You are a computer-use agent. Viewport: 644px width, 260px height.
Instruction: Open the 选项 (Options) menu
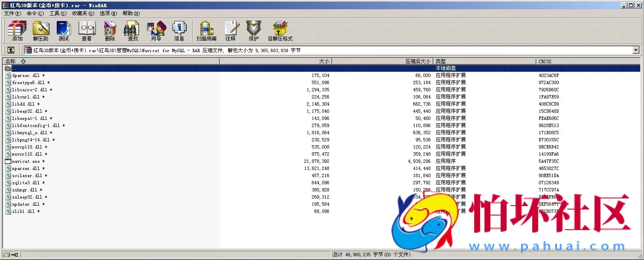pos(108,13)
